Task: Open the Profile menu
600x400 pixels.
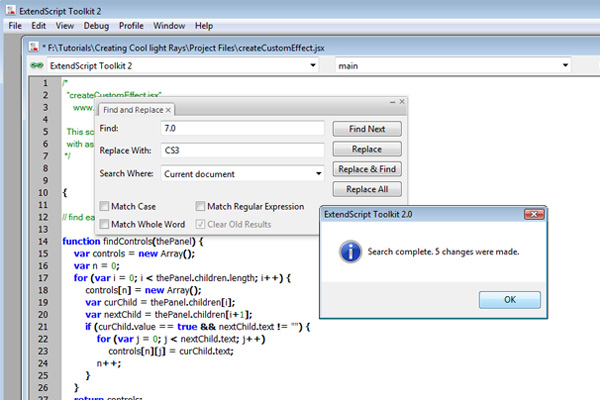Action: [131, 26]
